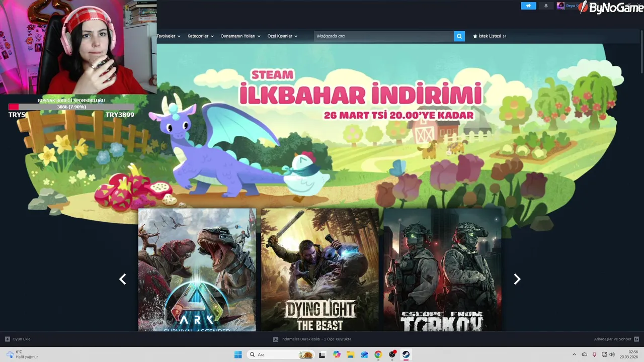Click the Oyun Ekle text label

22,339
